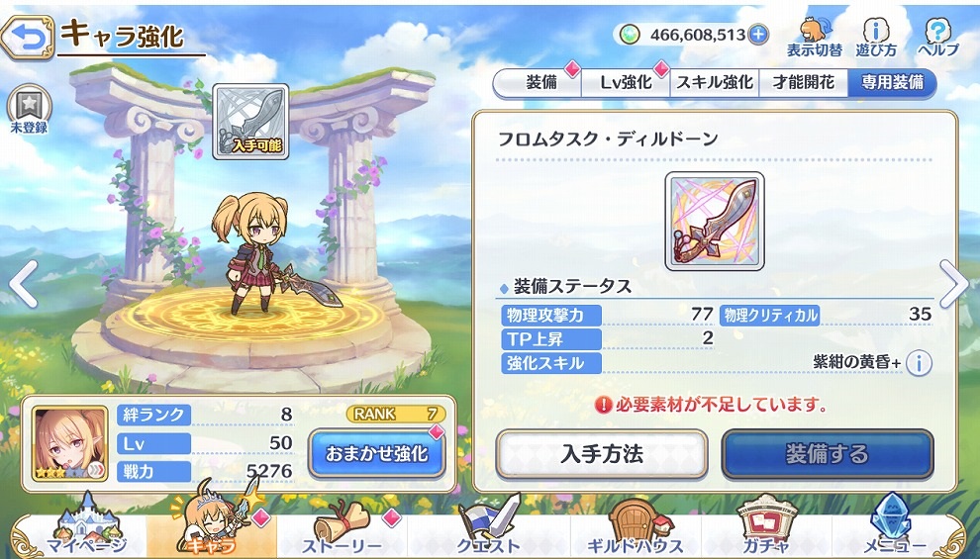Tap the plus icon beside jewel count

(758, 35)
